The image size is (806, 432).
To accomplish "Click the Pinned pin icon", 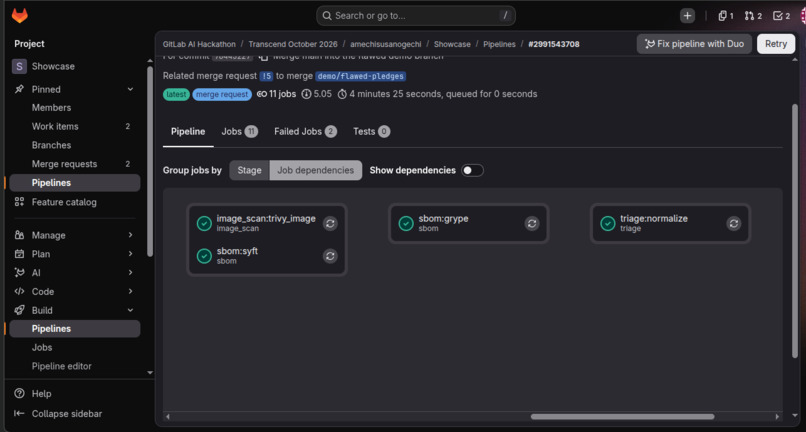I will click(19, 89).
